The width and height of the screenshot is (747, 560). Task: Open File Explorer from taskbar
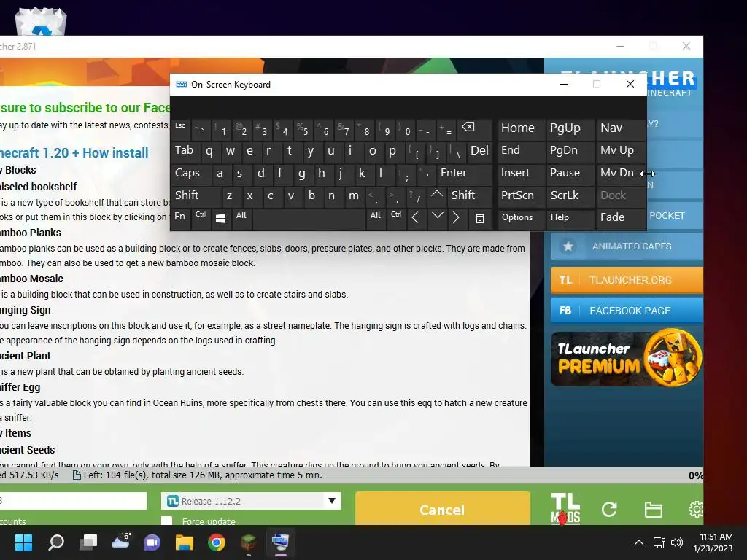coord(185,542)
